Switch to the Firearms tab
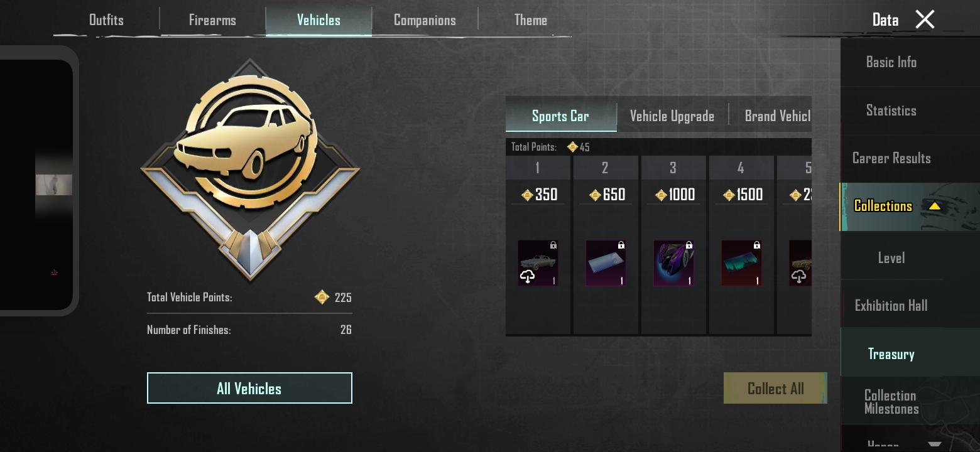 212,20
